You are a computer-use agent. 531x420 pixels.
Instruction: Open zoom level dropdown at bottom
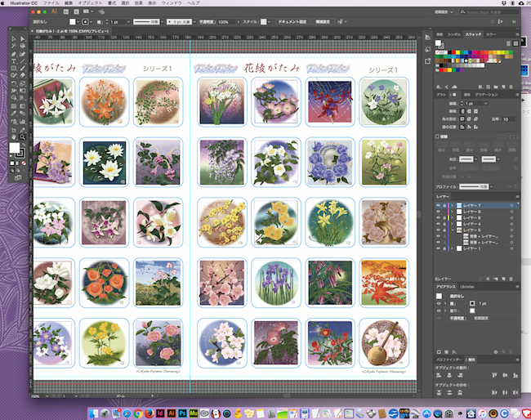(x=47, y=395)
